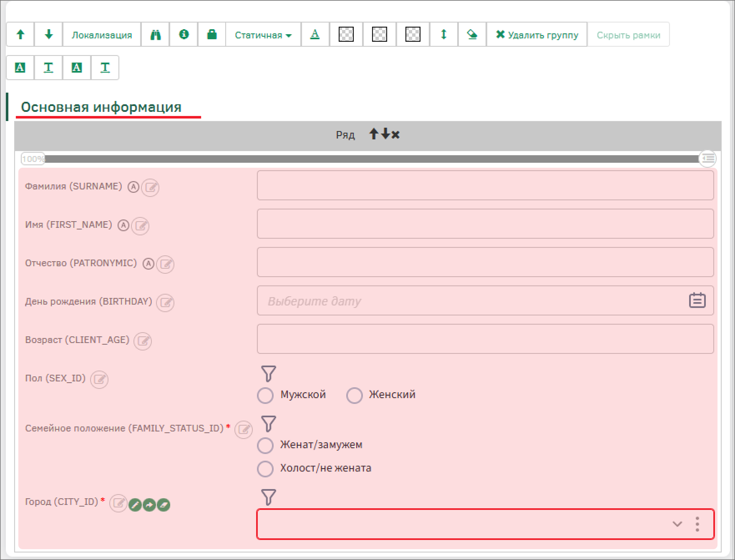Click the Основная информация group header
Screen dimensions: 735x560
pyautogui.click(x=101, y=107)
